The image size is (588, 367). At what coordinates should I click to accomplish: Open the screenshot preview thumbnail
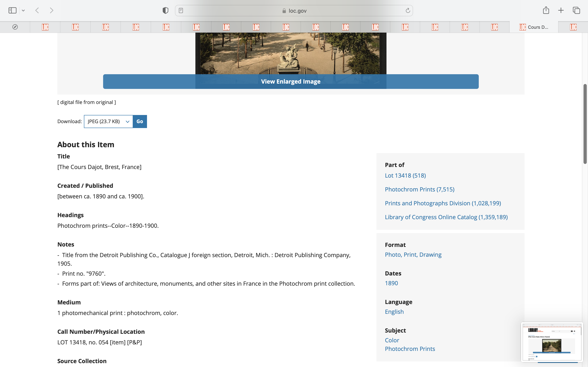coord(551,342)
